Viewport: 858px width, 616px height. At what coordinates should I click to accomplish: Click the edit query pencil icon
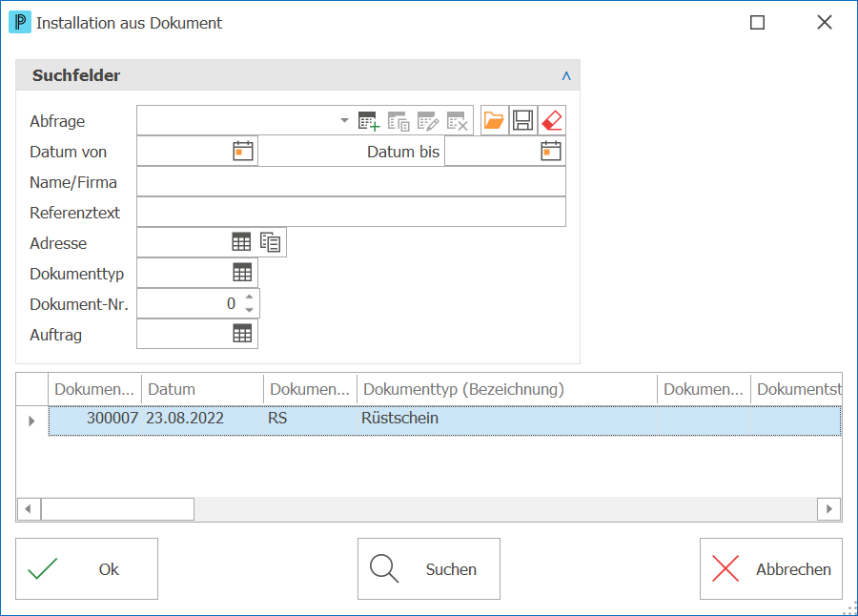(x=428, y=121)
